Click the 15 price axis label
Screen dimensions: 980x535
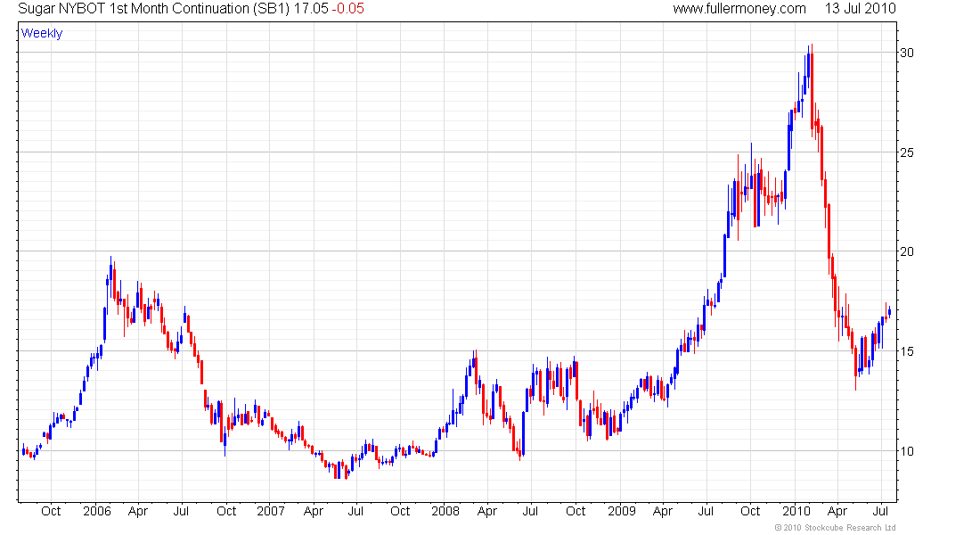point(906,351)
